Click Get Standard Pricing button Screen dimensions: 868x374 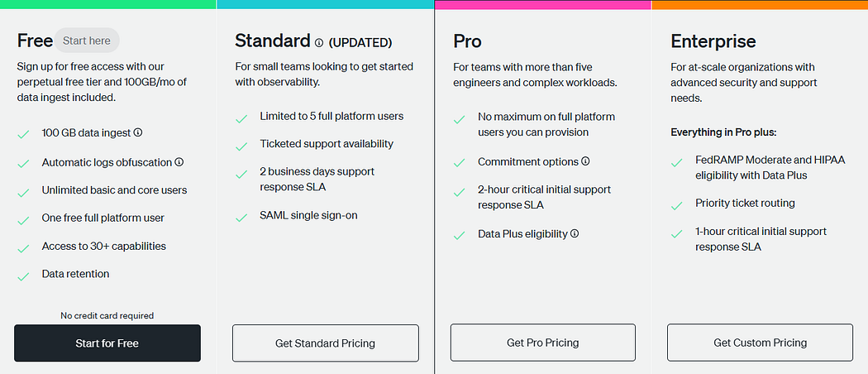point(325,343)
